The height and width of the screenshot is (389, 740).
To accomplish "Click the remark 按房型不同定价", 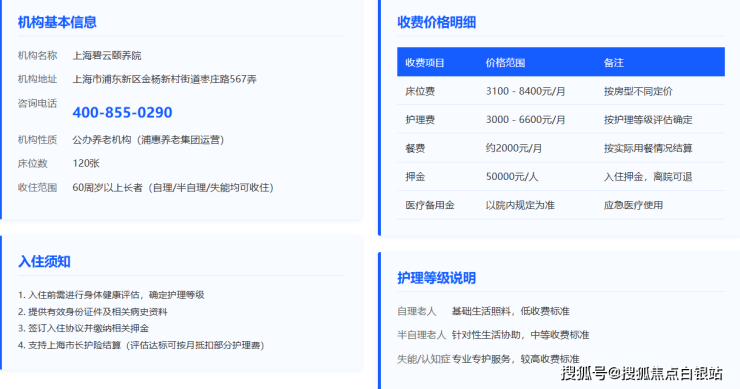I will tap(638, 92).
